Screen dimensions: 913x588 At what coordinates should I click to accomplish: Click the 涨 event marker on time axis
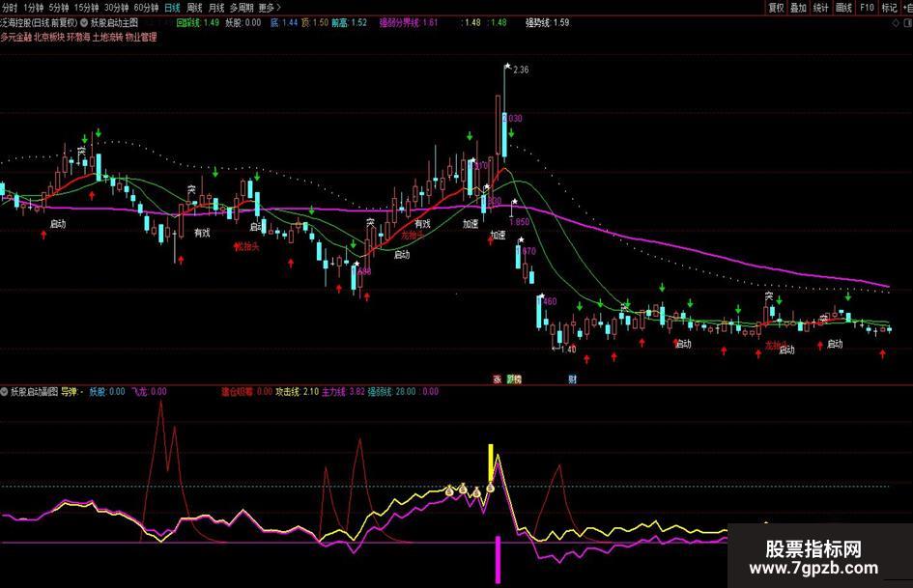(x=498, y=379)
